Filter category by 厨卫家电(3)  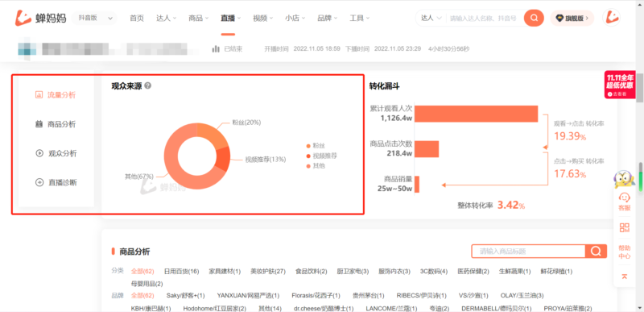[x=353, y=272]
